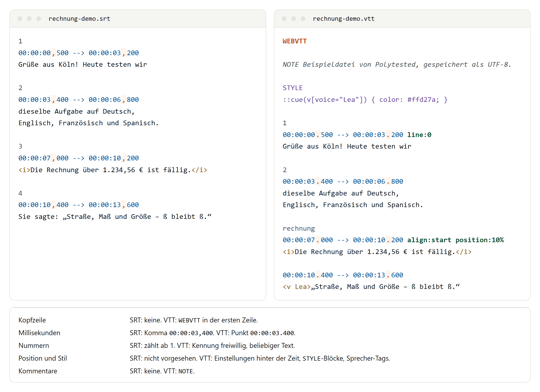
Task: Click the 'Position und Stil' row label
Action: 43,358
